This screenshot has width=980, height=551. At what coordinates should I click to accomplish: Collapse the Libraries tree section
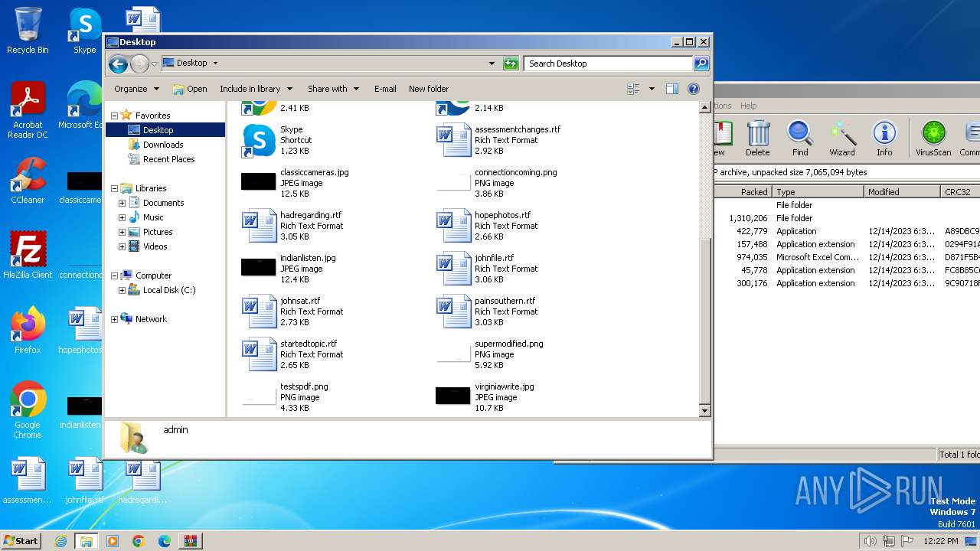click(114, 188)
